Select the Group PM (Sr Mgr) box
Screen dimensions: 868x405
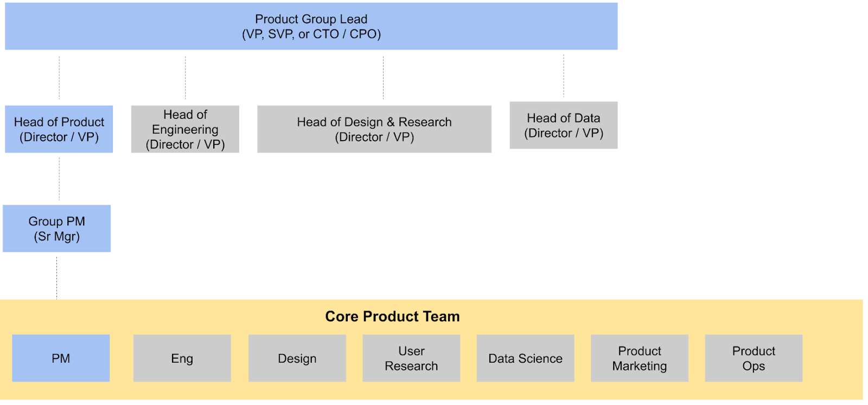click(x=57, y=229)
